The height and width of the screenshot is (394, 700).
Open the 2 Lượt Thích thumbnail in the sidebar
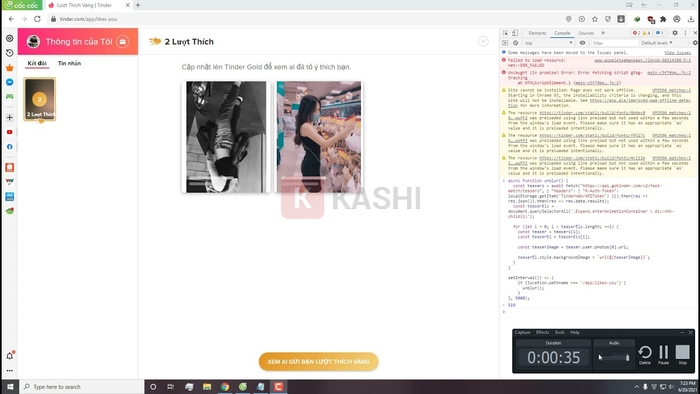(40, 100)
